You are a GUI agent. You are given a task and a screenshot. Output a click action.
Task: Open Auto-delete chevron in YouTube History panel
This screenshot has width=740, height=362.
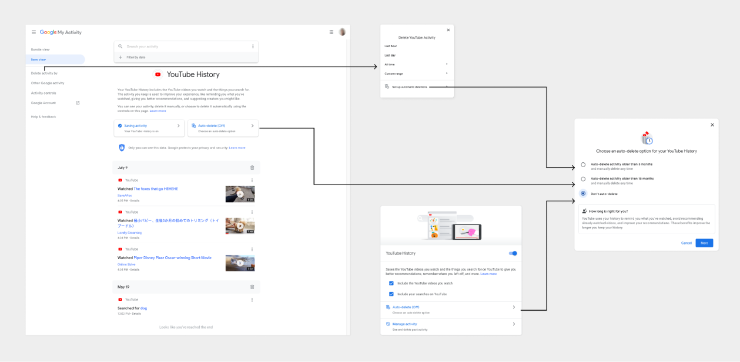(x=513, y=307)
